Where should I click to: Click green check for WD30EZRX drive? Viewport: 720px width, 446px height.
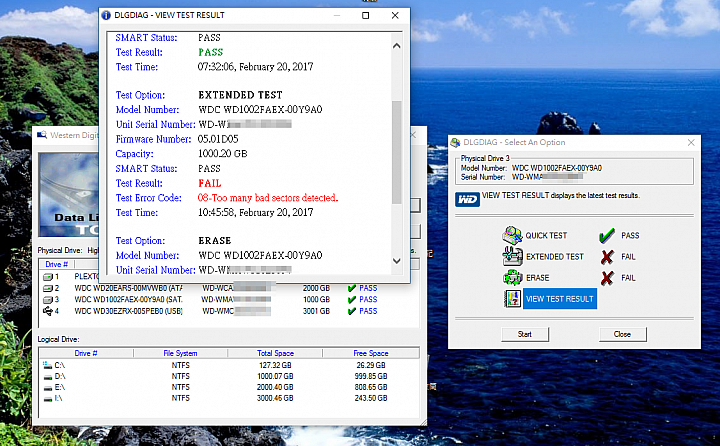click(352, 311)
